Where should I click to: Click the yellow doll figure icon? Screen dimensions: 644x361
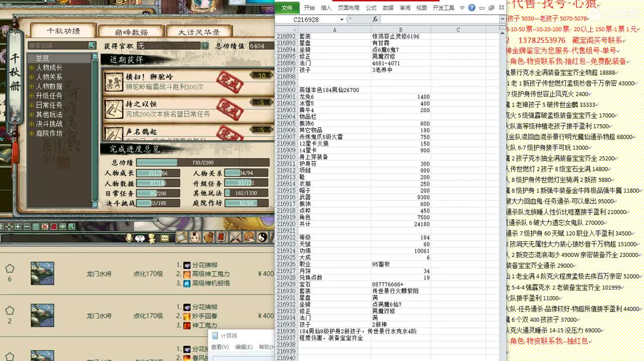click(152, 238)
